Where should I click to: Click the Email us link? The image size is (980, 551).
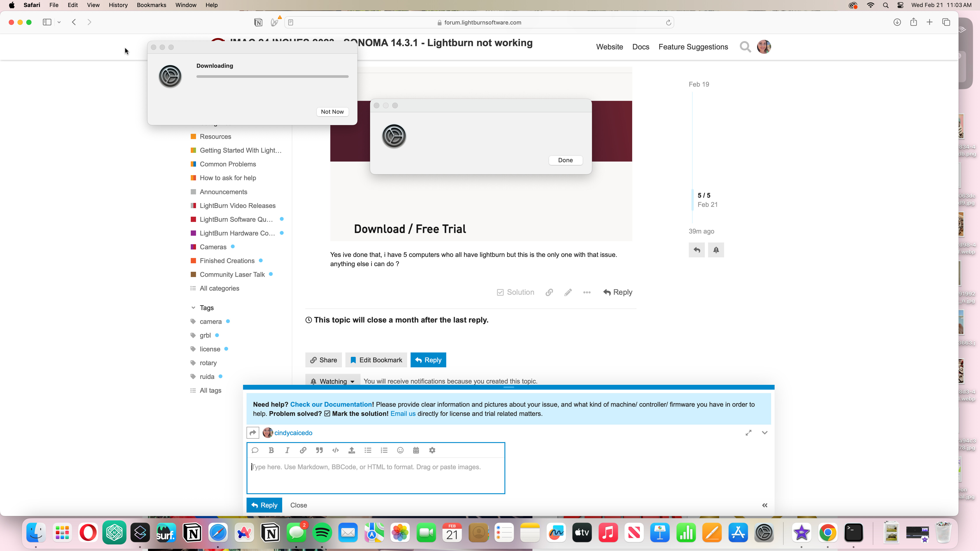click(403, 414)
